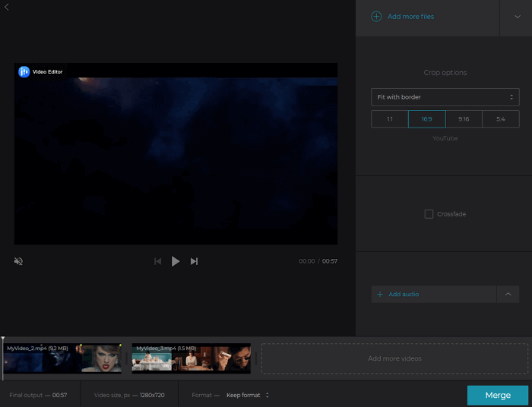Image resolution: width=532 pixels, height=407 pixels.
Task: Click the Add more videos placeholder
Action: click(394, 358)
